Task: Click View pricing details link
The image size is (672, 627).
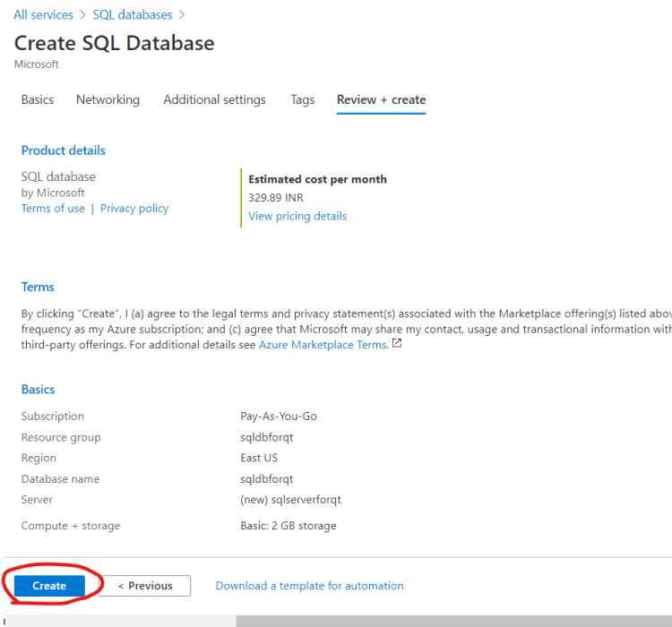Action: pos(297,216)
